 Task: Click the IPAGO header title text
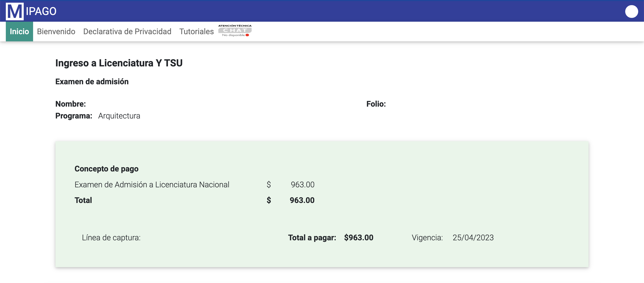(x=41, y=11)
